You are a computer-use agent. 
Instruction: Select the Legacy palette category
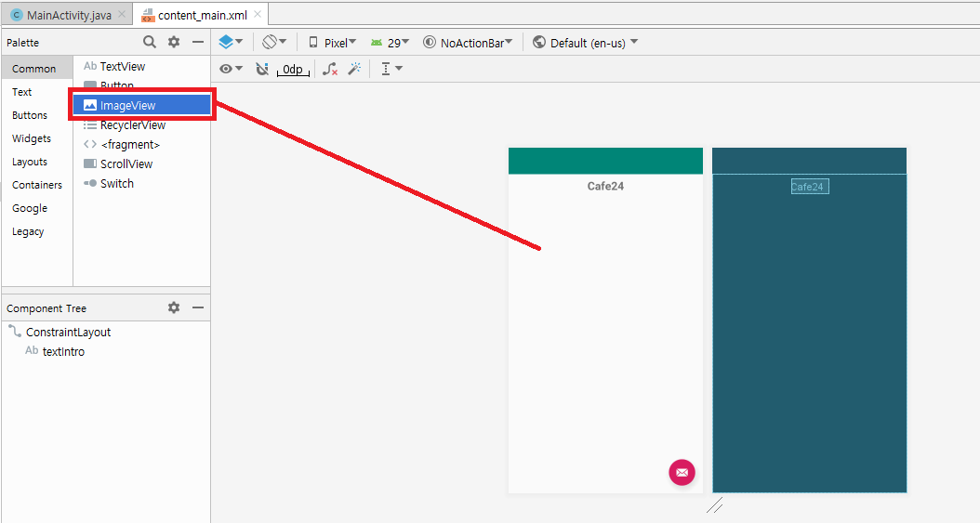pyautogui.click(x=37, y=231)
